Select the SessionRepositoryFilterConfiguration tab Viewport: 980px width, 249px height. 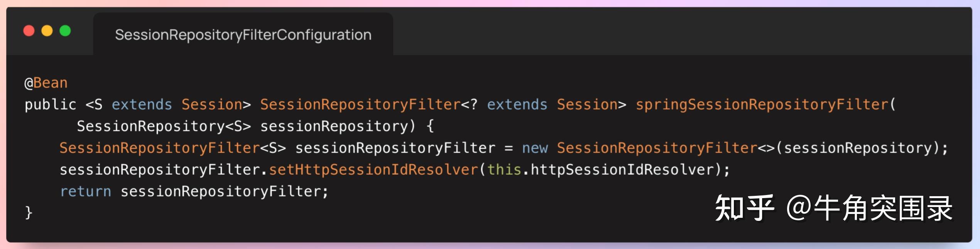pos(243,35)
